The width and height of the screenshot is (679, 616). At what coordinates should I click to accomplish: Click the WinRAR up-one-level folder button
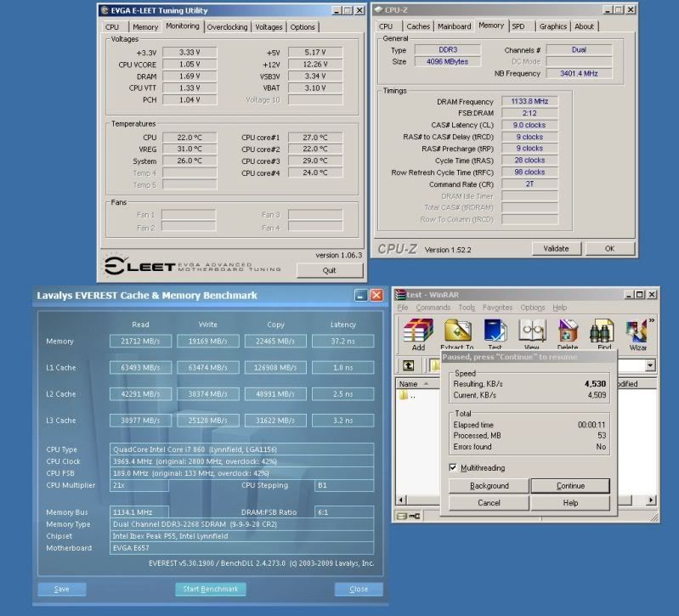(x=409, y=365)
